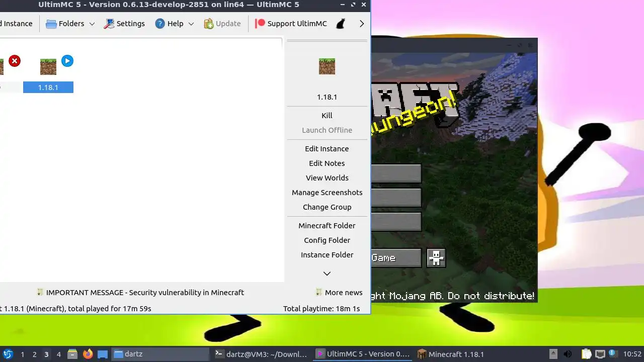The width and height of the screenshot is (644, 362).
Task: Open the Instance Folder
Action: (x=327, y=255)
